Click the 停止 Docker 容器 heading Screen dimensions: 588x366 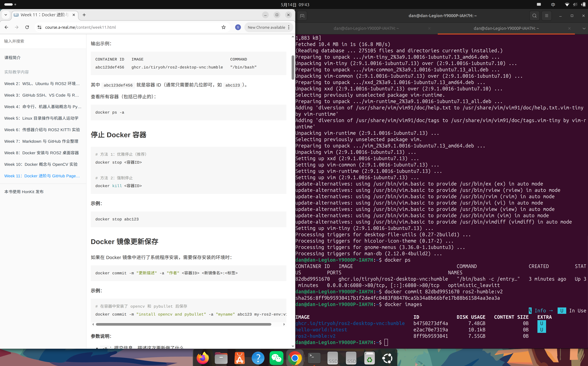click(119, 135)
